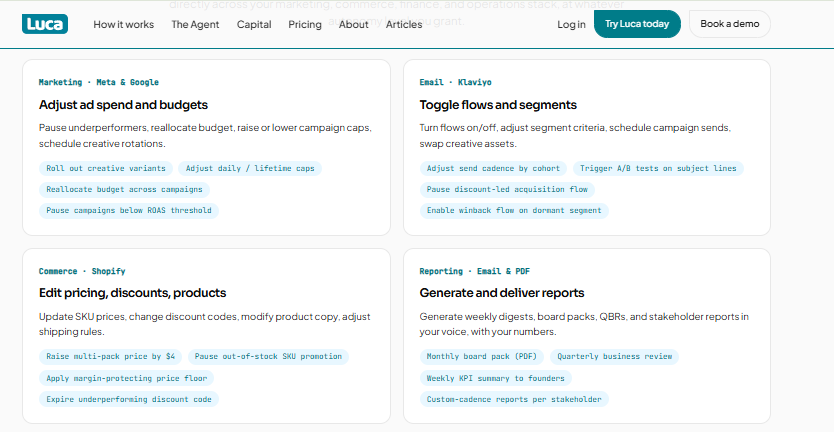
Task: Click Enable winback flow on dormant segment chip
Action: [514, 211]
